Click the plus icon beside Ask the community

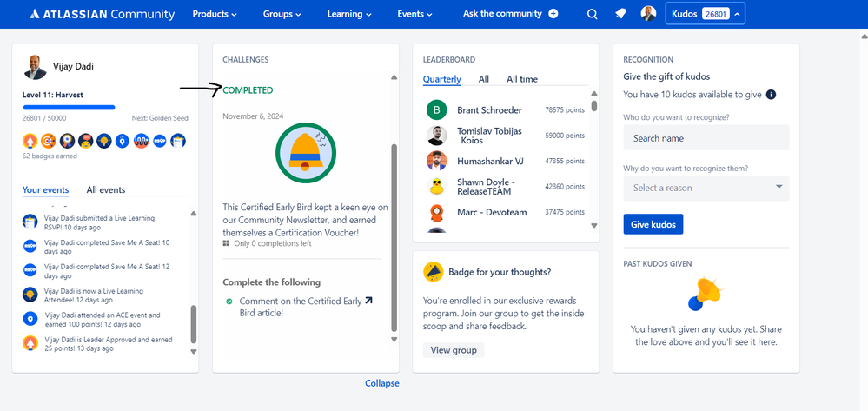[553, 14]
